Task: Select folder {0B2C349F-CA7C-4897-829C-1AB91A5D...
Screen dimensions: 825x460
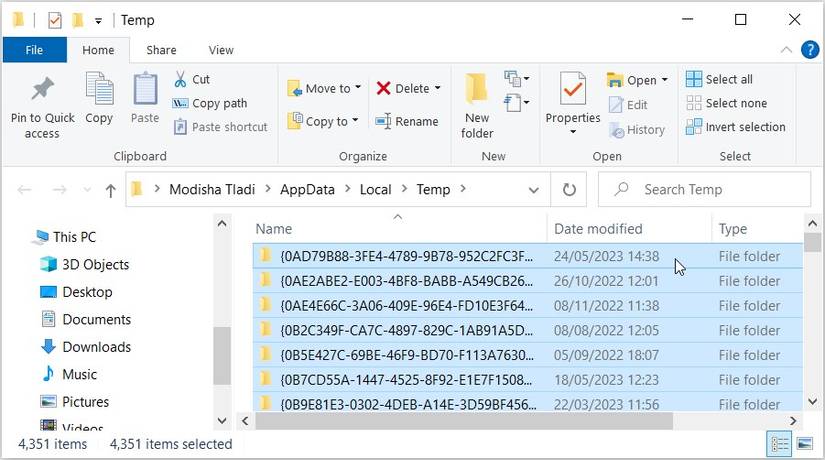Action: [x=528, y=331]
